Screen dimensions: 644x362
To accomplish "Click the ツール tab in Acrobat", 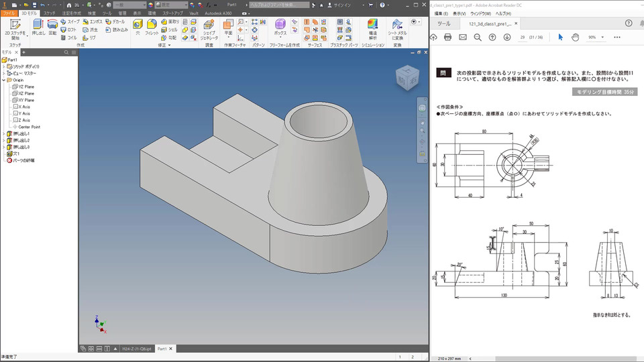I will pos(443,24).
